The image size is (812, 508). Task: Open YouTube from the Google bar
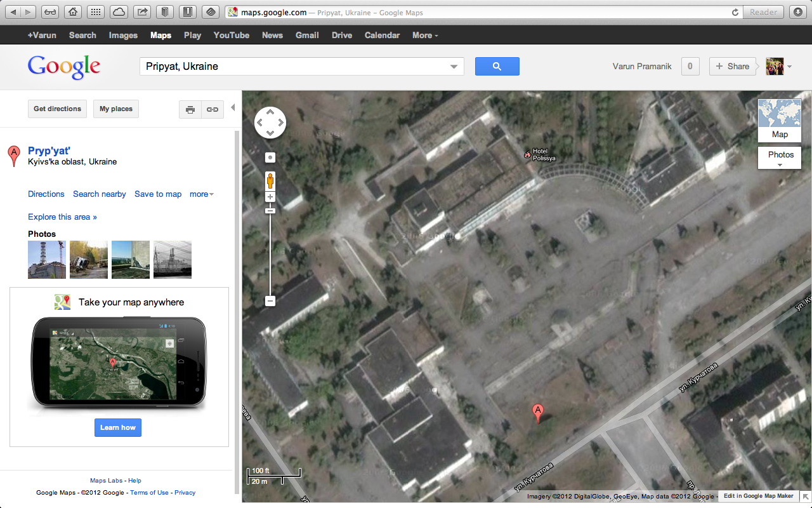(x=232, y=36)
